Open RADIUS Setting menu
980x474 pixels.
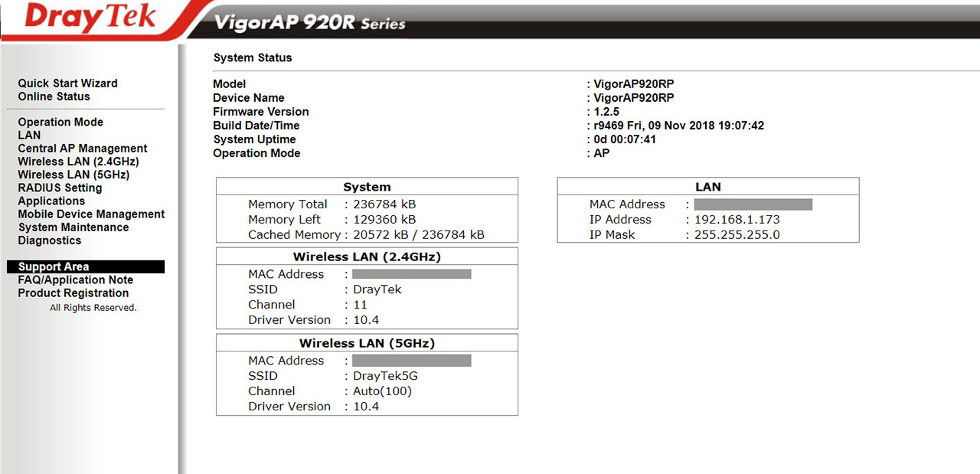tap(60, 188)
